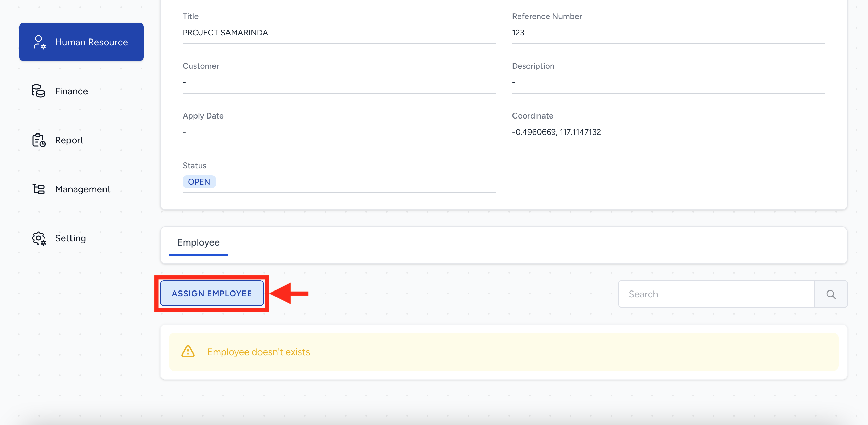Click the Management hierarchy icon
Screen dimensions: 868x425
coord(39,189)
